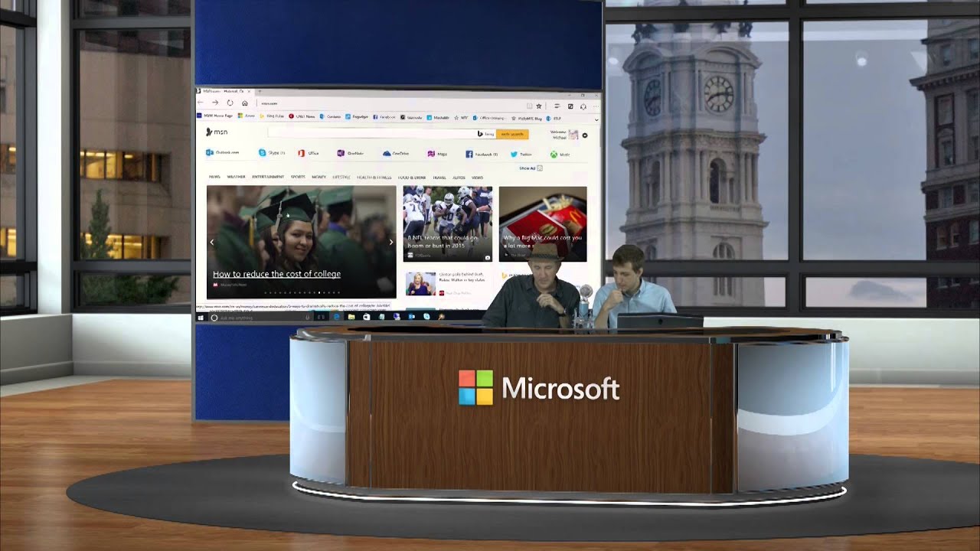Refresh the MSN page

coord(230,103)
